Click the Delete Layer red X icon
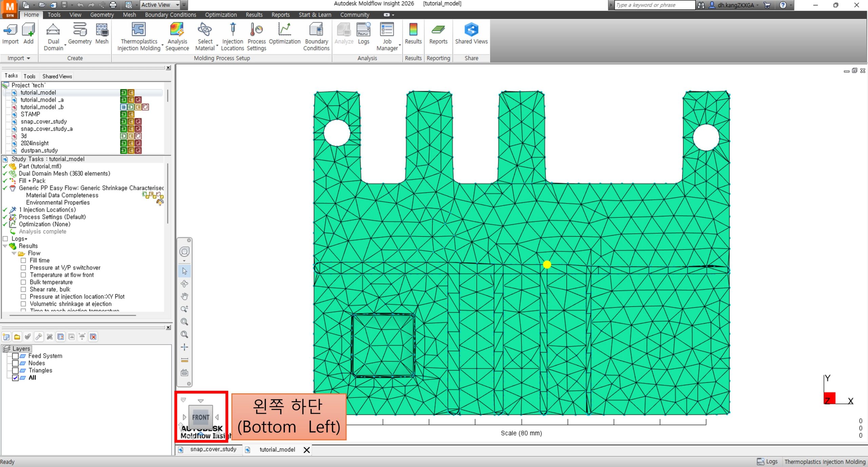 click(x=93, y=337)
